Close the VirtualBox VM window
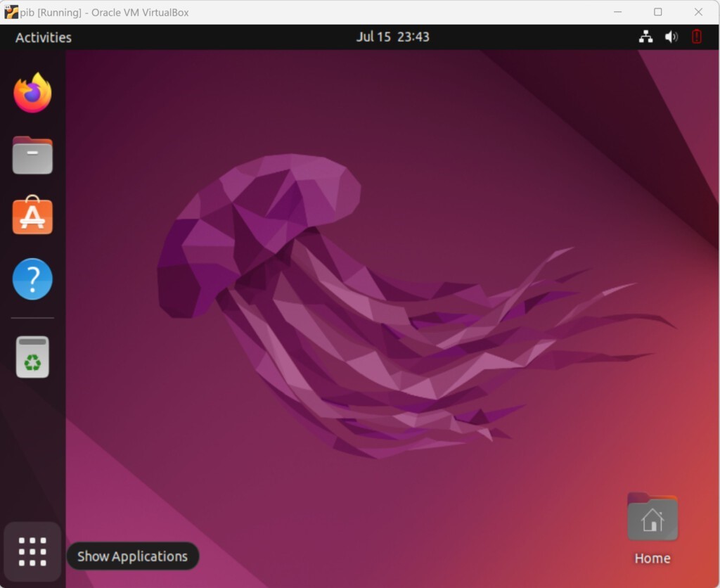The height and width of the screenshot is (588, 720). tap(698, 12)
